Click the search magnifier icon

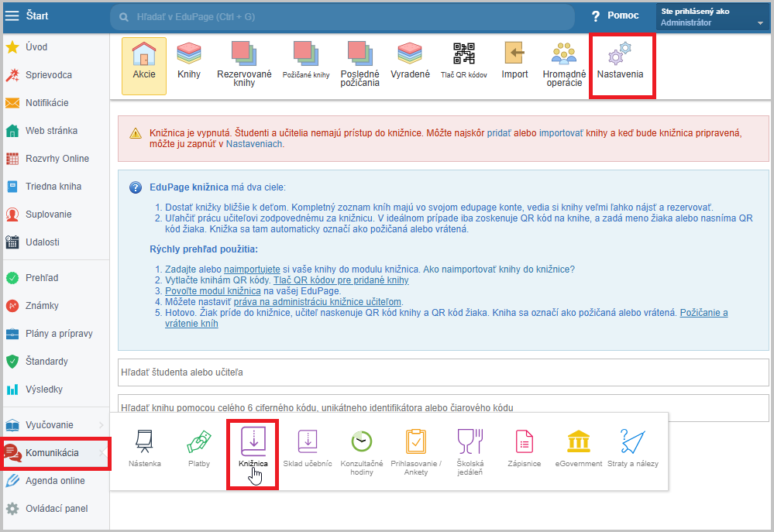(x=124, y=17)
